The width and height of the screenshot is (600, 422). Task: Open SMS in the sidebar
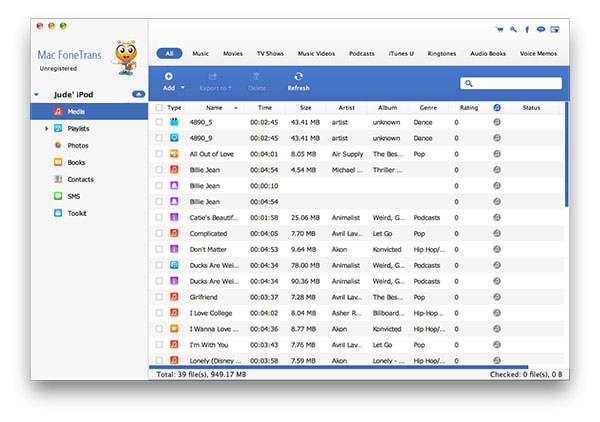coord(74,196)
